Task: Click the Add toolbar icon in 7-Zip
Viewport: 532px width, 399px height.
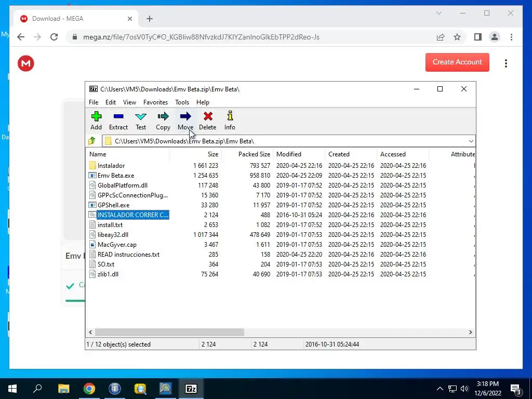Action: tap(96, 116)
